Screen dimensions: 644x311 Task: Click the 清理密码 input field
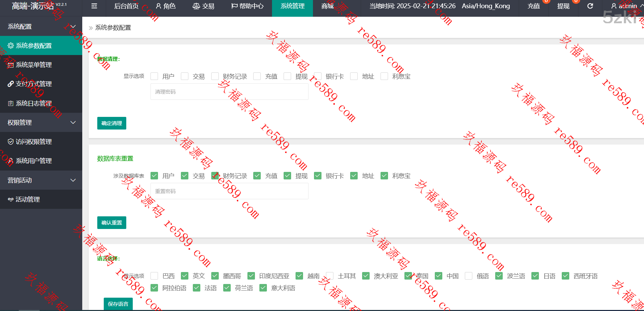coord(229,92)
